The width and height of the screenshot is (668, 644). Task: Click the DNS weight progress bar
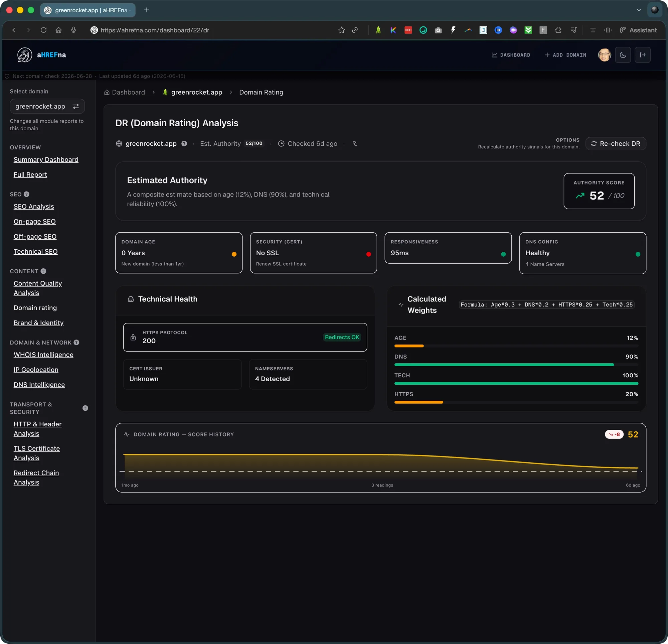[x=516, y=365]
